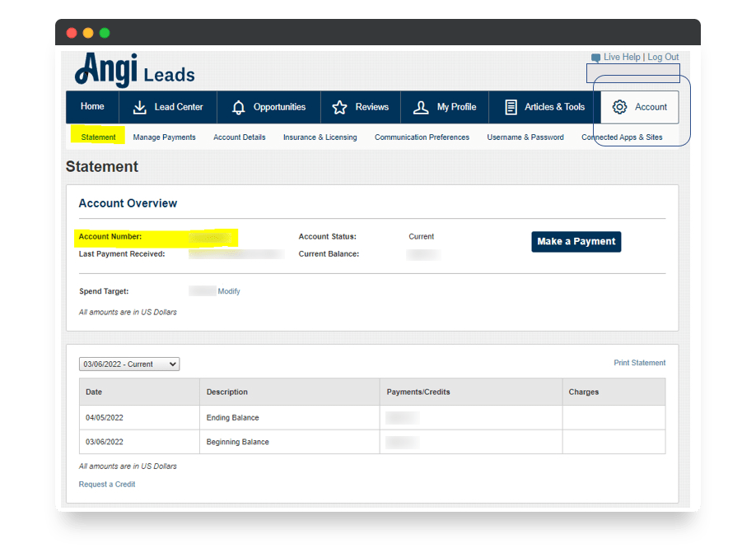
Task: Click the Live Help speech bubble icon
Action: coord(595,56)
